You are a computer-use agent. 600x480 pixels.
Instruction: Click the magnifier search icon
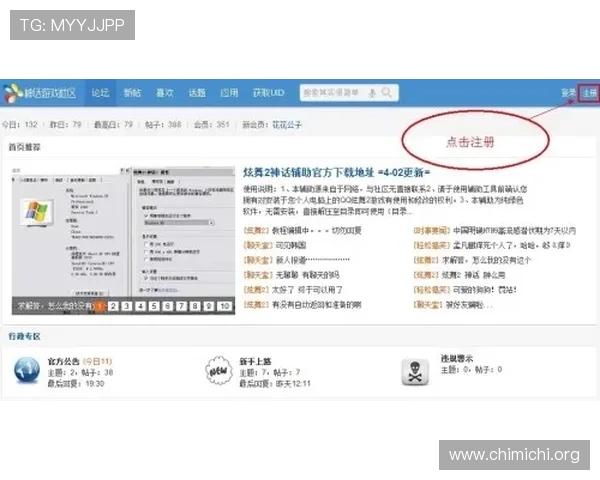coord(387,93)
